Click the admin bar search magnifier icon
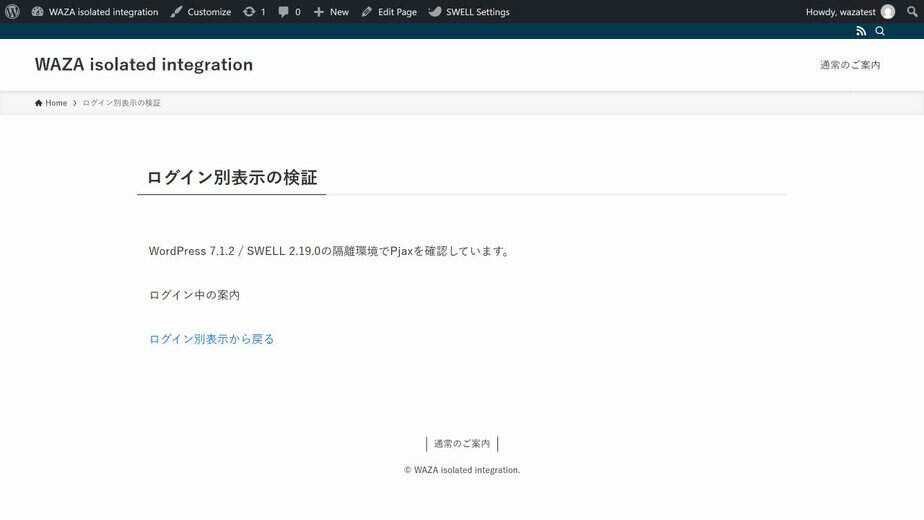Image resolution: width=924 pixels, height=520 pixels. tap(912, 12)
